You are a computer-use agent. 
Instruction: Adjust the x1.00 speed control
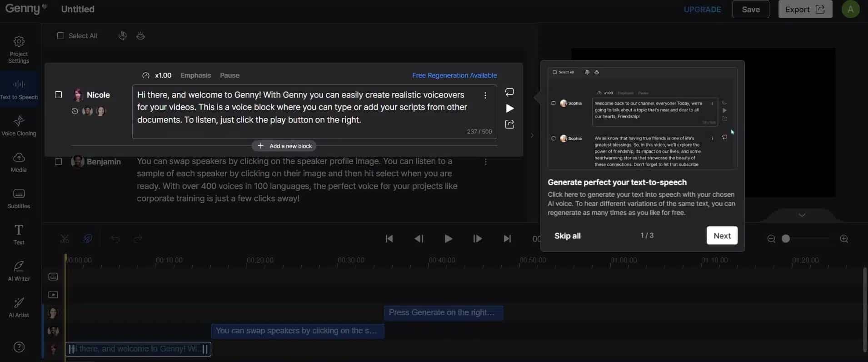(x=157, y=75)
